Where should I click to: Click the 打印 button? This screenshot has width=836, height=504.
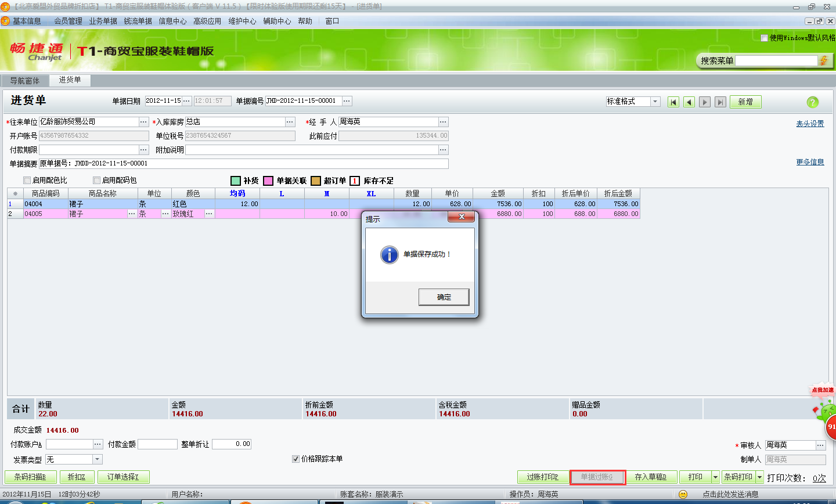[696, 477]
